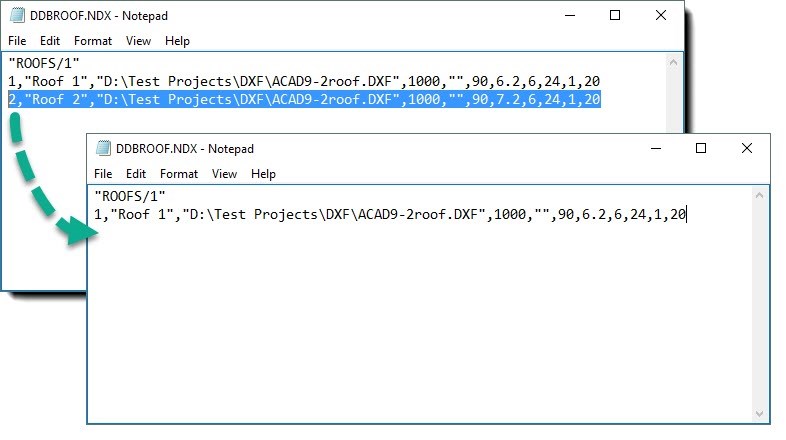Maximize the front Notepad window
786x440 pixels.
[701, 148]
